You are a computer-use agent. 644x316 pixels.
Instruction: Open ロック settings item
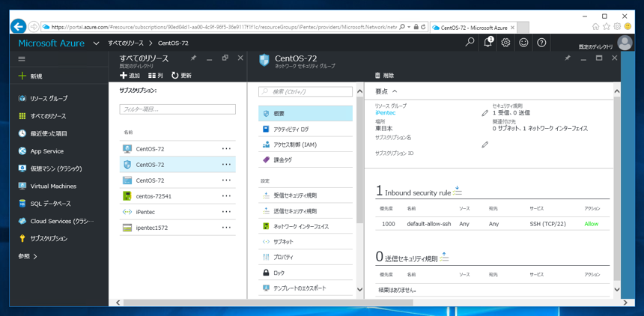tap(306, 273)
